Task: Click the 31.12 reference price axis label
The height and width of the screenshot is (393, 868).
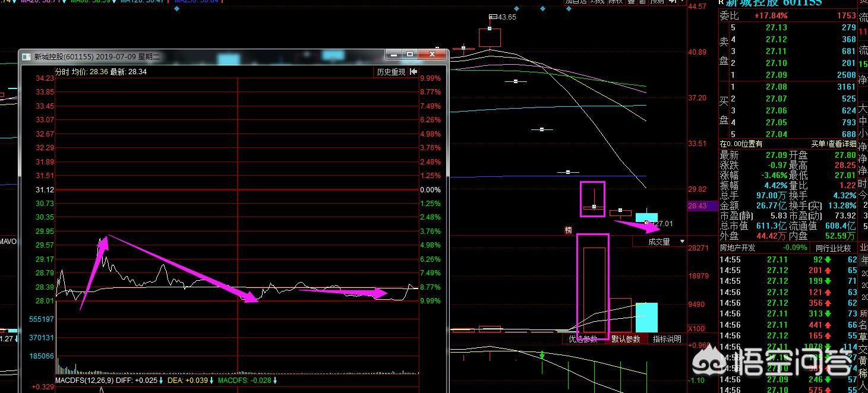Action: pyautogui.click(x=45, y=189)
